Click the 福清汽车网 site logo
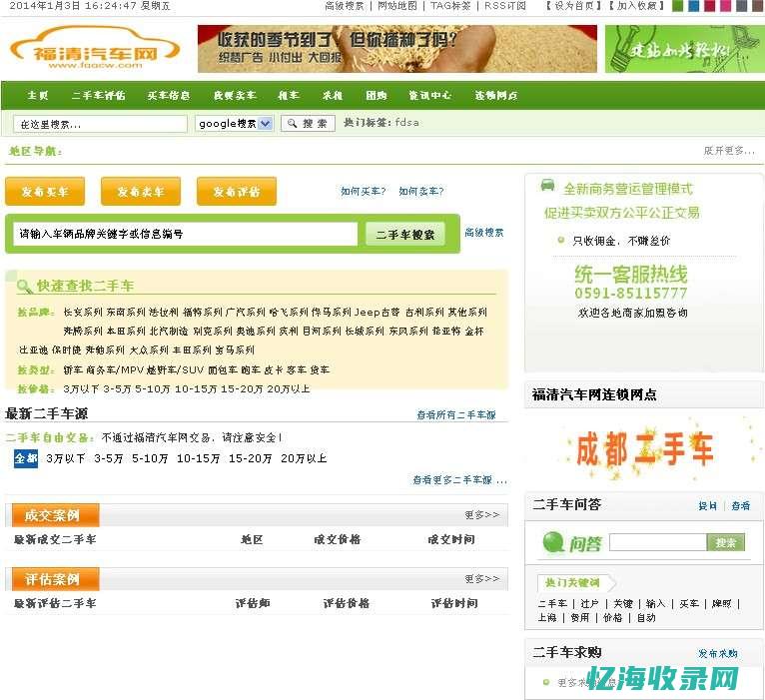This screenshot has width=765, height=700. 95,50
